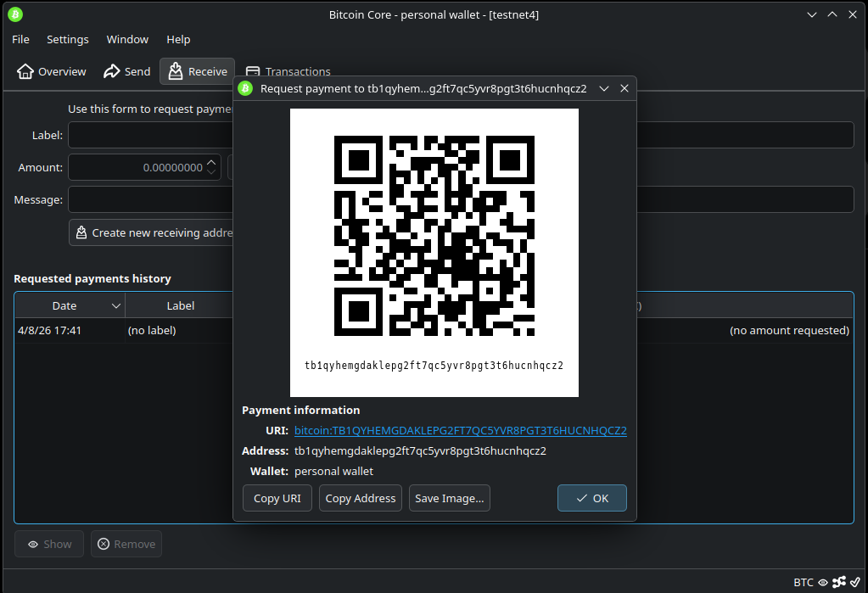The image size is (868, 593).
Task: Click the BTC unit selector in status bar
Action: click(804, 582)
